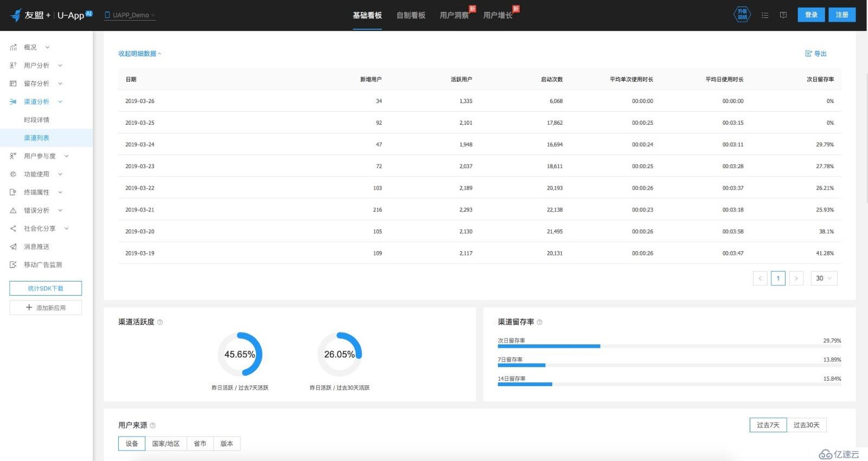The width and height of the screenshot is (868, 461).
Task: Click the plus icon in 添加新应用
Action: [29, 308]
